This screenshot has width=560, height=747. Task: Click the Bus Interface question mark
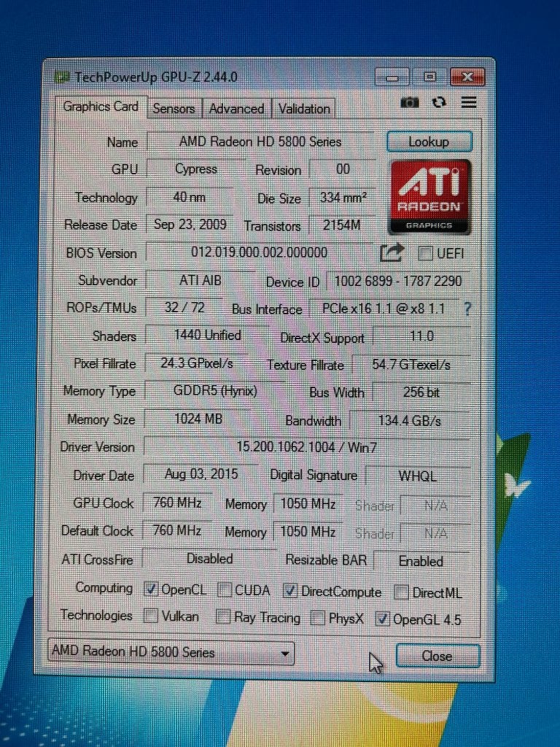[x=467, y=309]
